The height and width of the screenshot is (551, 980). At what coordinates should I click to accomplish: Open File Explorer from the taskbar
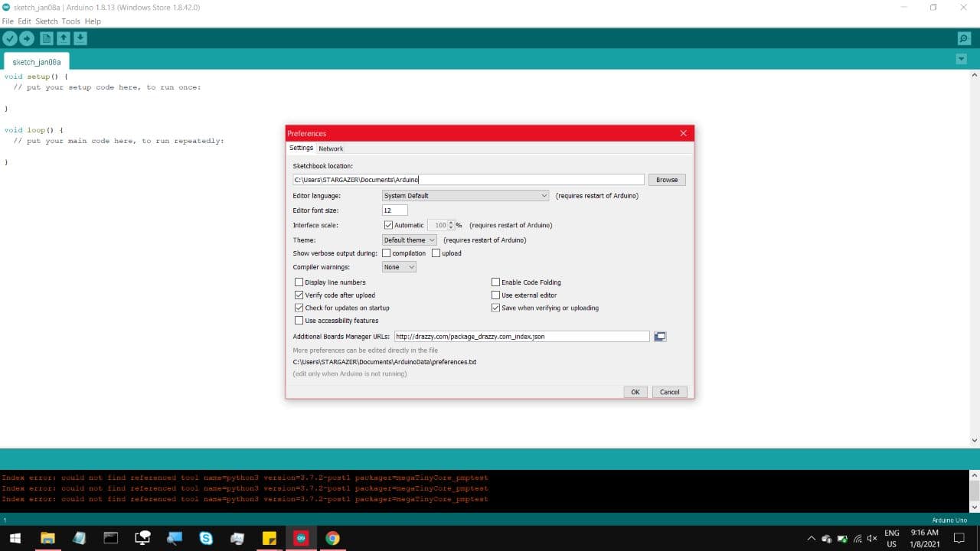click(x=47, y=538)
